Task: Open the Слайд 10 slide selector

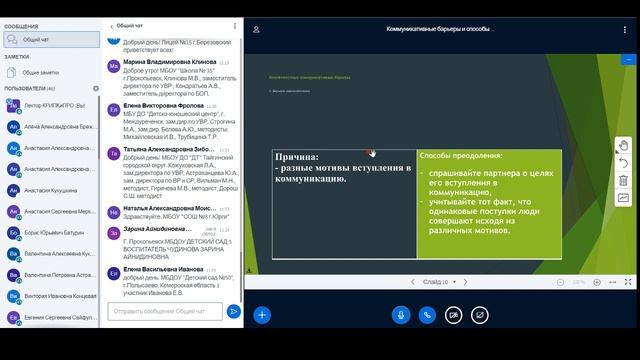Action: 439,282
